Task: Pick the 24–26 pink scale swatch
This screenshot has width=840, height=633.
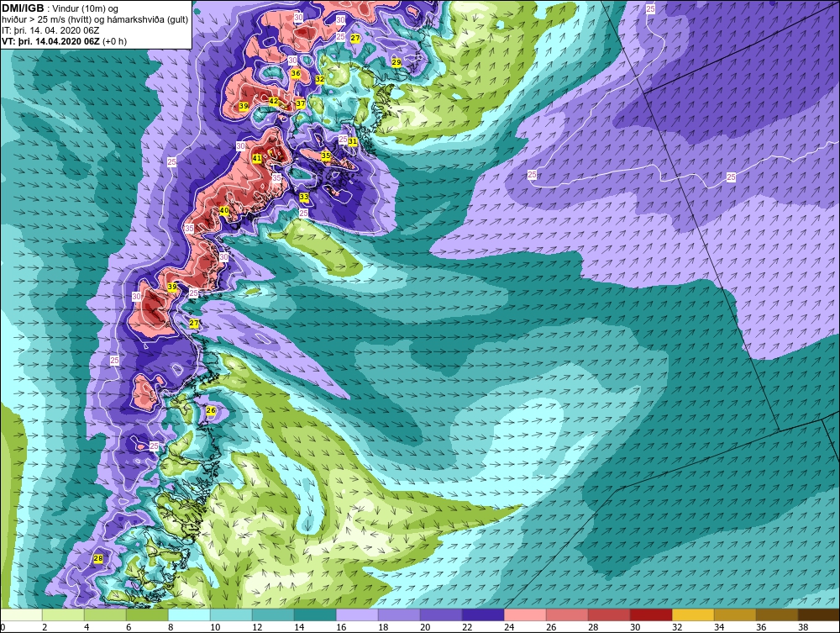Action: coord(525,615)
